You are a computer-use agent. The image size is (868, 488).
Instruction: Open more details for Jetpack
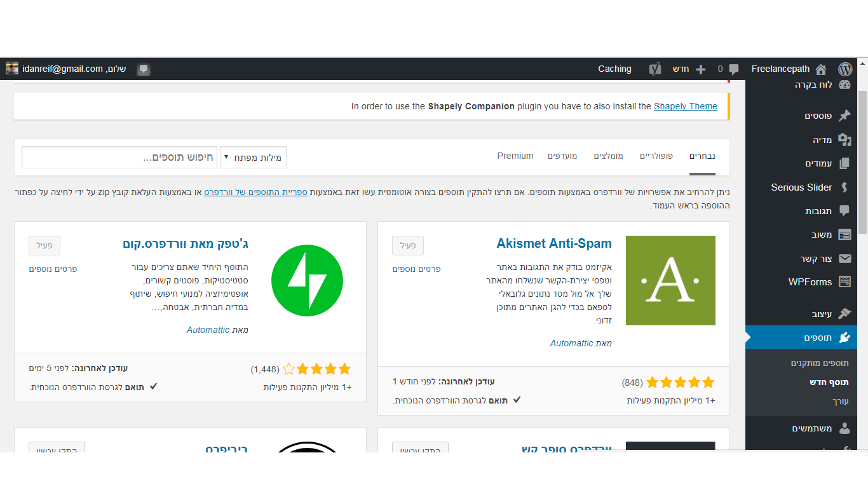click(x=53, y=269)
